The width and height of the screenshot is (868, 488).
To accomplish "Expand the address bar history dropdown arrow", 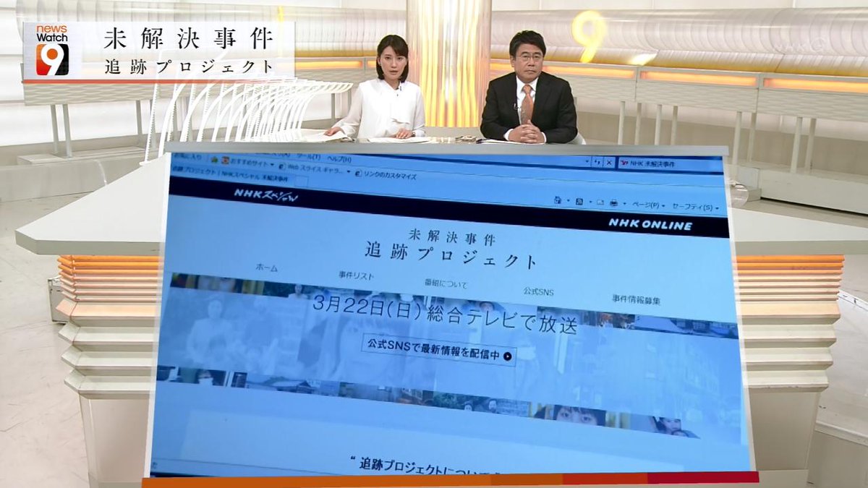I will pyautogui.click(x=587, y=161).
